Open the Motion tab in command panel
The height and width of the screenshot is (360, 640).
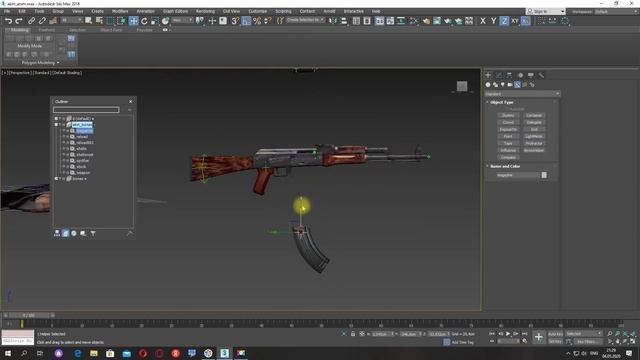(520, 75)
